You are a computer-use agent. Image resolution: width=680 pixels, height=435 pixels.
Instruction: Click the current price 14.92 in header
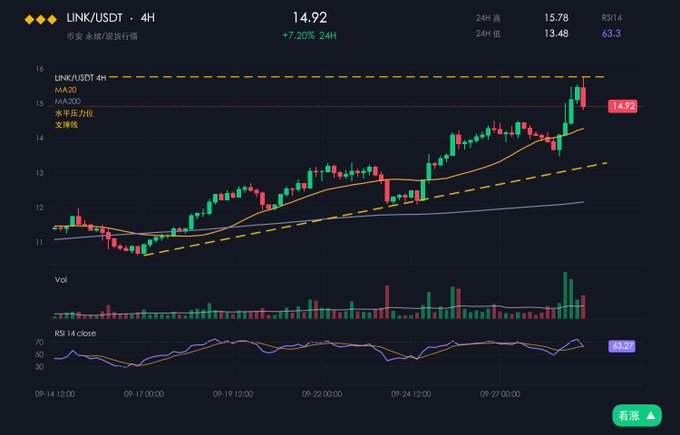coord(310,17)
